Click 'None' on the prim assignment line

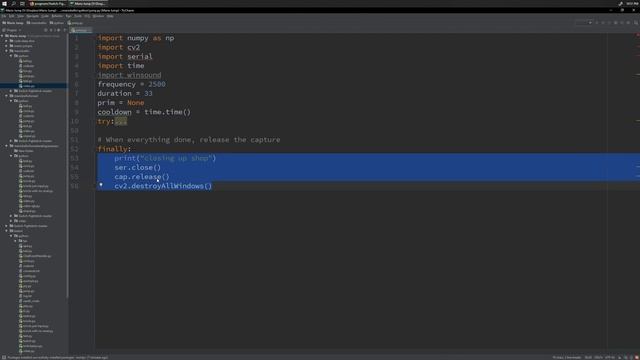click(x=136, y=103)
